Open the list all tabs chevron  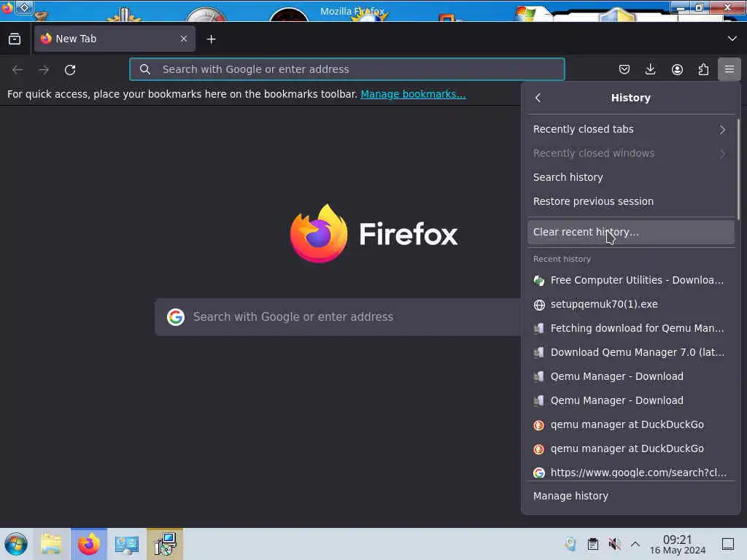pos(732,39)
